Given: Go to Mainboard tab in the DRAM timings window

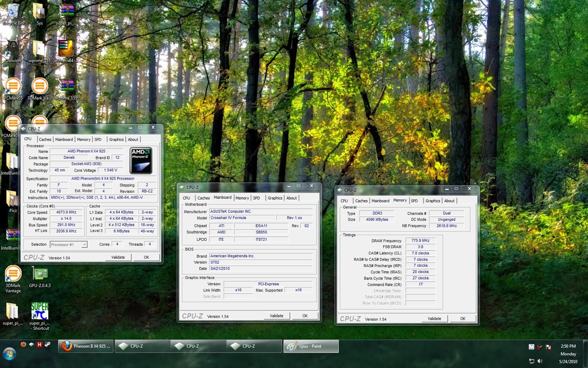Looking at the screenshot, I should [x=380, y=201].
